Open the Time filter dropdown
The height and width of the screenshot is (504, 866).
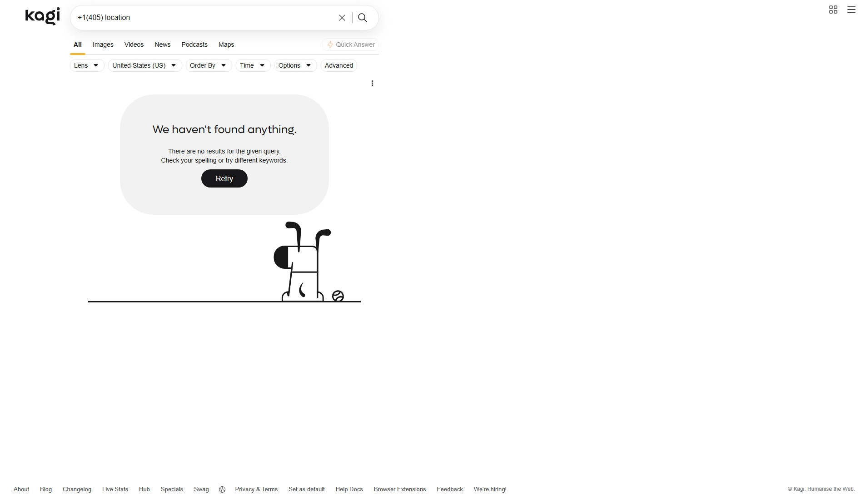[x=253, y=65]
